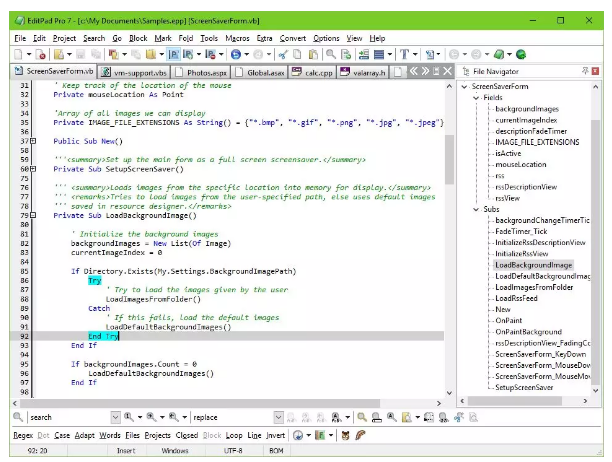This screenshot has width=612, height=462.
Task: Click the open project icon in toolbar
Action: [x=114, y=54]
